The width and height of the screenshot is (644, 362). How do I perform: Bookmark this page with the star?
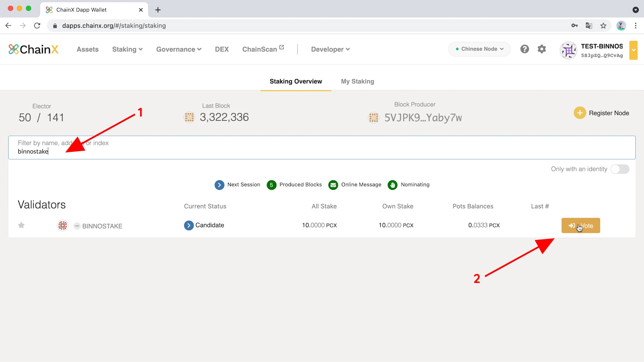603,25
